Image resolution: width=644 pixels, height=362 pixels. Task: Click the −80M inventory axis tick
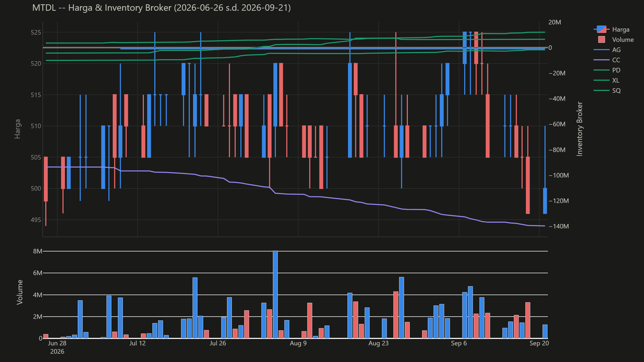coord(557,150)
